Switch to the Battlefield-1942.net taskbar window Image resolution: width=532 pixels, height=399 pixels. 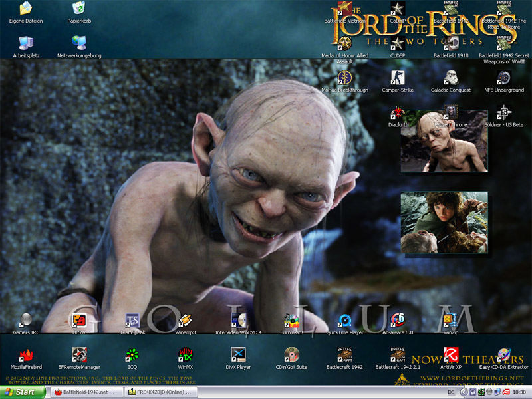pos(87,392)
